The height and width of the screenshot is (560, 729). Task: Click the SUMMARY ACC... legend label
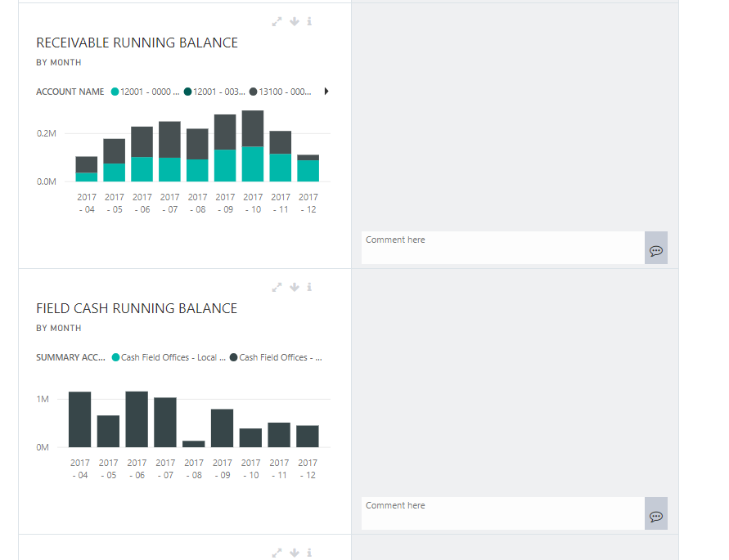click(x=70, y=357)
